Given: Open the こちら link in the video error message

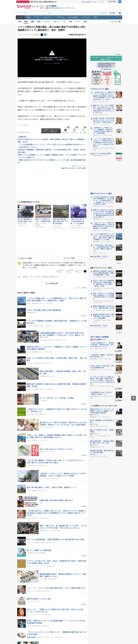Looking at the screenshot, I should (x=55, y=60).
